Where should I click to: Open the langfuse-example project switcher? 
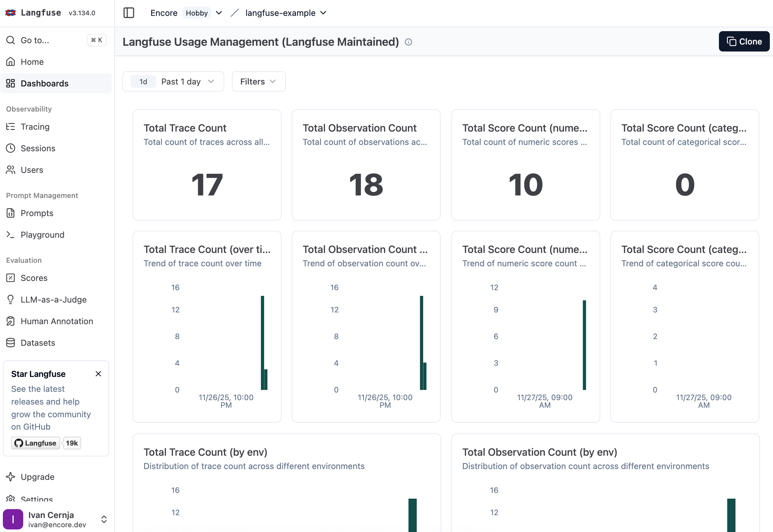tap(285, 13)
